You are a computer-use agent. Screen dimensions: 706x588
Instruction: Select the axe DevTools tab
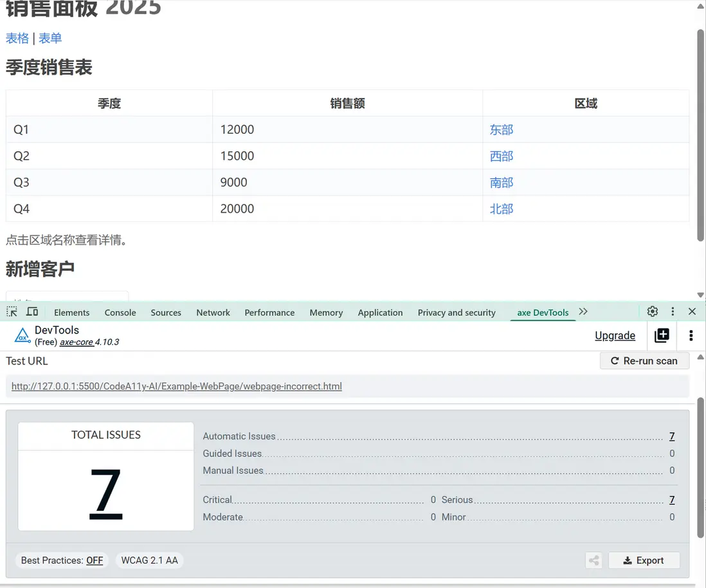543,312
